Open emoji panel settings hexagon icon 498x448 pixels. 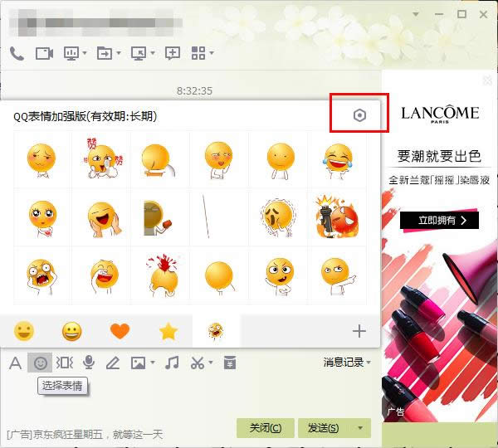[x=359, y=116]
